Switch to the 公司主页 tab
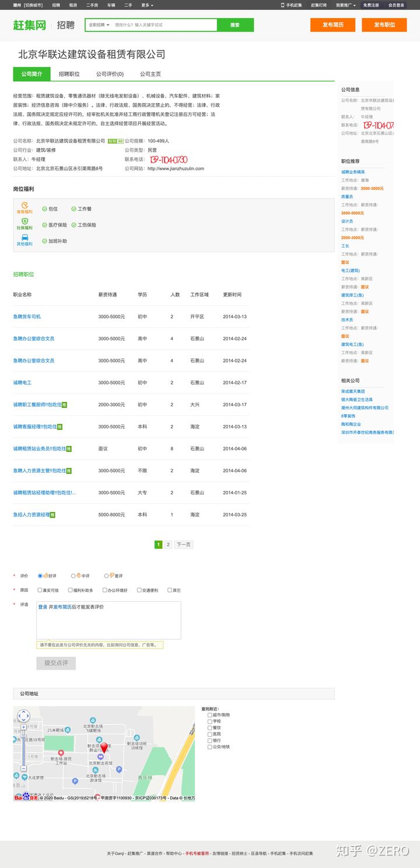Image resolution: width=420 pixels, height=868 pixels. [150, 74]
